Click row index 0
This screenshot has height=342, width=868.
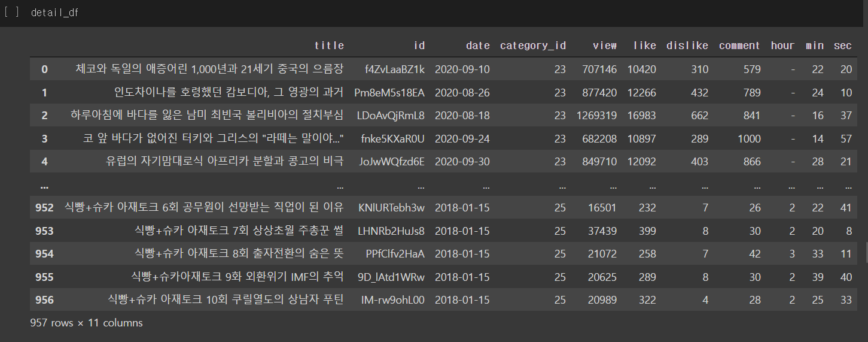pyautogui.click(x=44, y=69)
